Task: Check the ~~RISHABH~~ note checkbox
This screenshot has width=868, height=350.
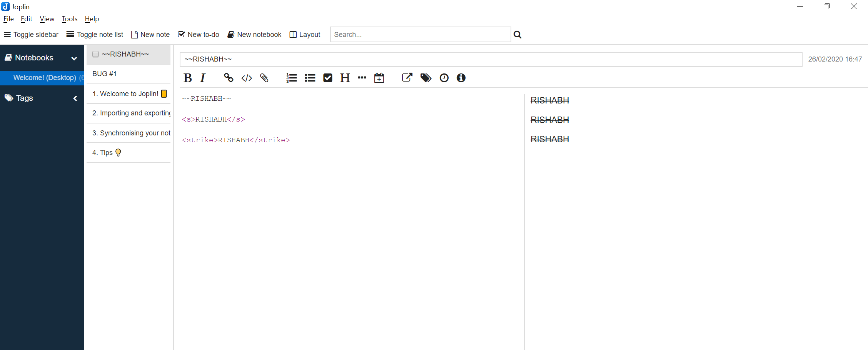Action: point(95,54)
